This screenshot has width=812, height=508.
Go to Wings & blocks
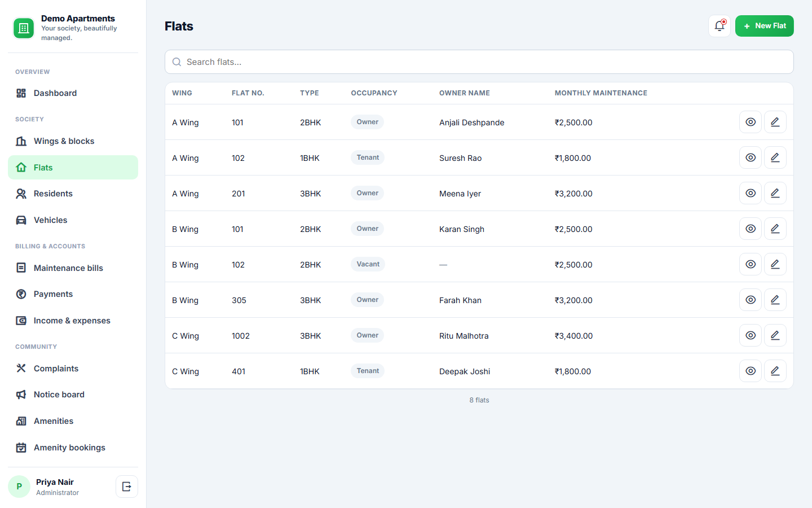73,141
